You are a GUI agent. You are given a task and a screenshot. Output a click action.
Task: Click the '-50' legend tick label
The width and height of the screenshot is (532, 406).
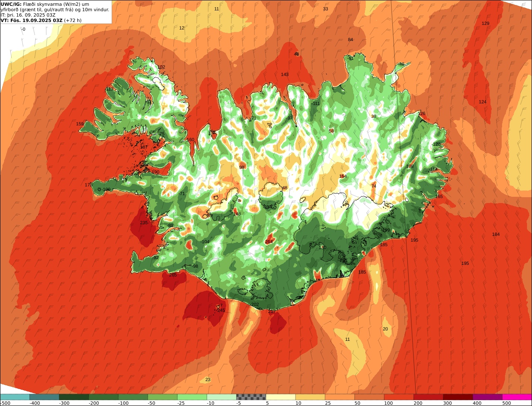pyautogui.click(x=152, y=403)
